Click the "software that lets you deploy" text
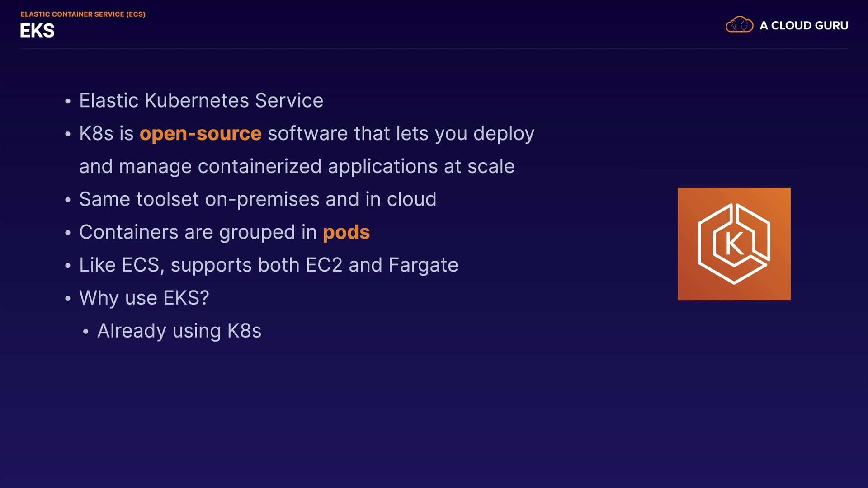868x488 pixels. pyautogui.click(x=401, y=134)
